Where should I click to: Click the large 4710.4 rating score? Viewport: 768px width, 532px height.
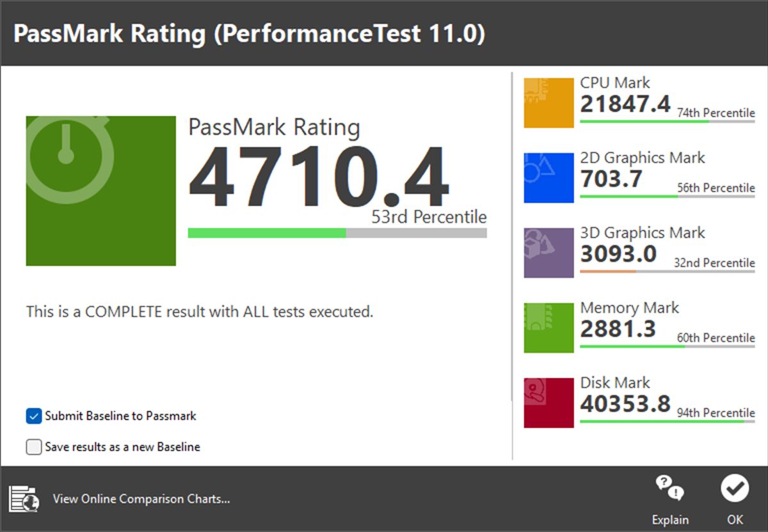click(x=318, y=177)
